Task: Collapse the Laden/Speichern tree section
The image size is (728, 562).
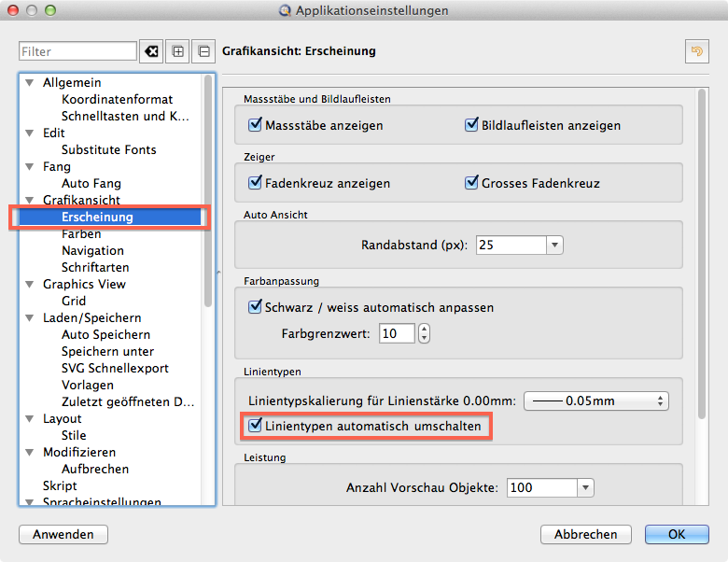Action: (30, 318)
